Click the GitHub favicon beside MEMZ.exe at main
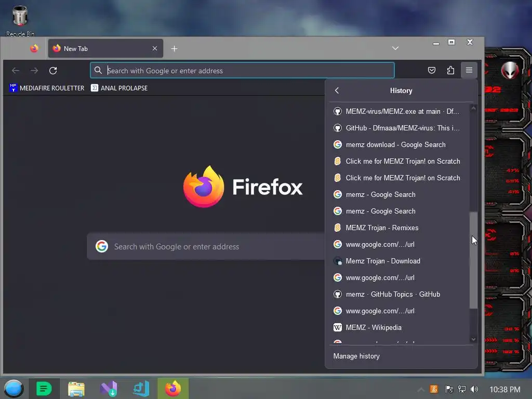 [338, 111]
